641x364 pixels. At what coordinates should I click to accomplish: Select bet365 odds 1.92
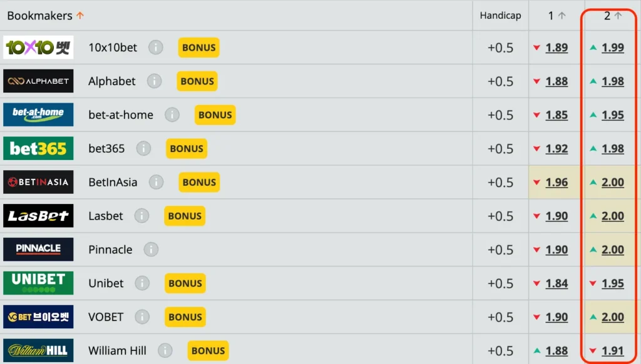click(x=556, y=149)
